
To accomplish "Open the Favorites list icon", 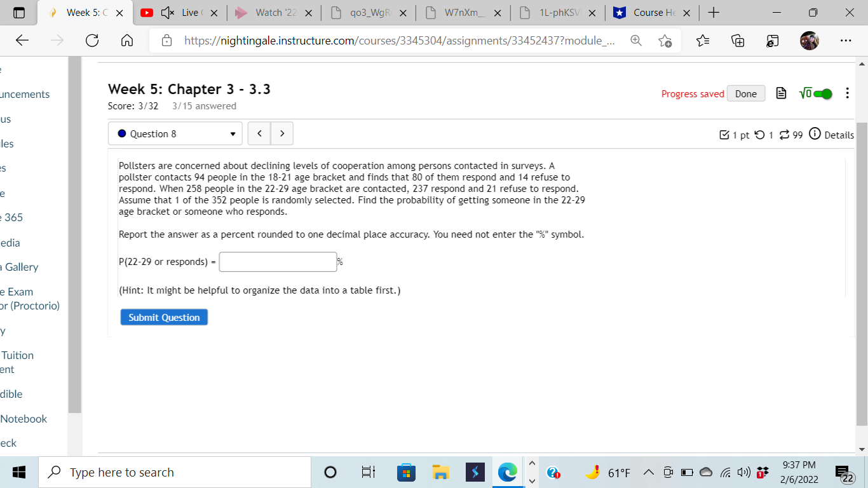I will point(703,41).
